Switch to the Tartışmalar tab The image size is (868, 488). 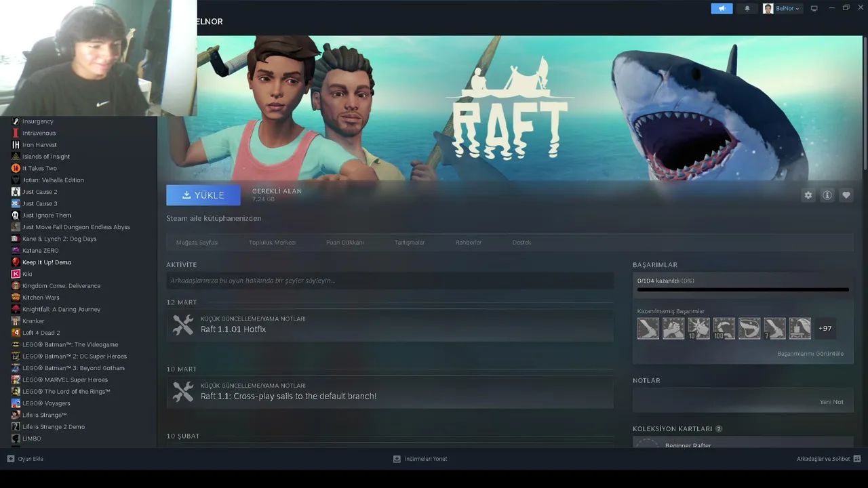pyautogui.click(x=410, y=243)
